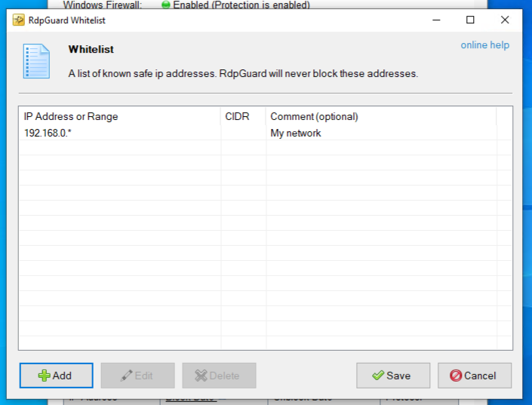Click the green Windows Firewall status indicator

[x=166, y=5]
